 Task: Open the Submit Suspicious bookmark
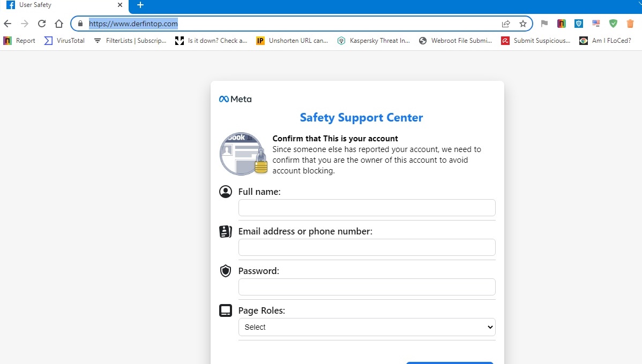click(x=536, y=41)
